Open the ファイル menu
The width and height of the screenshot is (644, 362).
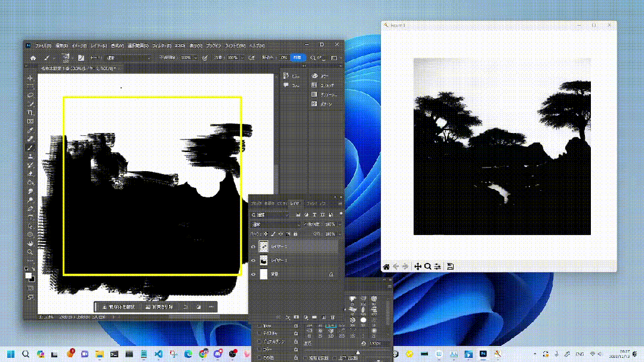(x=43, y=45)
